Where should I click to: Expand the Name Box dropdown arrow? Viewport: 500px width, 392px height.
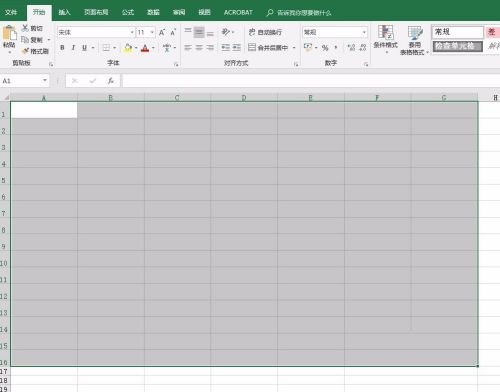45,80
